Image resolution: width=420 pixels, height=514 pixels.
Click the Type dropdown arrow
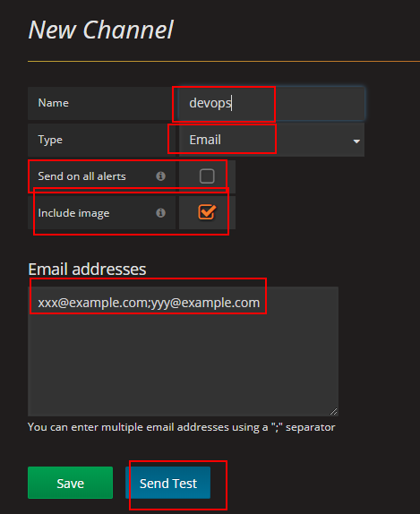(356, 141)
